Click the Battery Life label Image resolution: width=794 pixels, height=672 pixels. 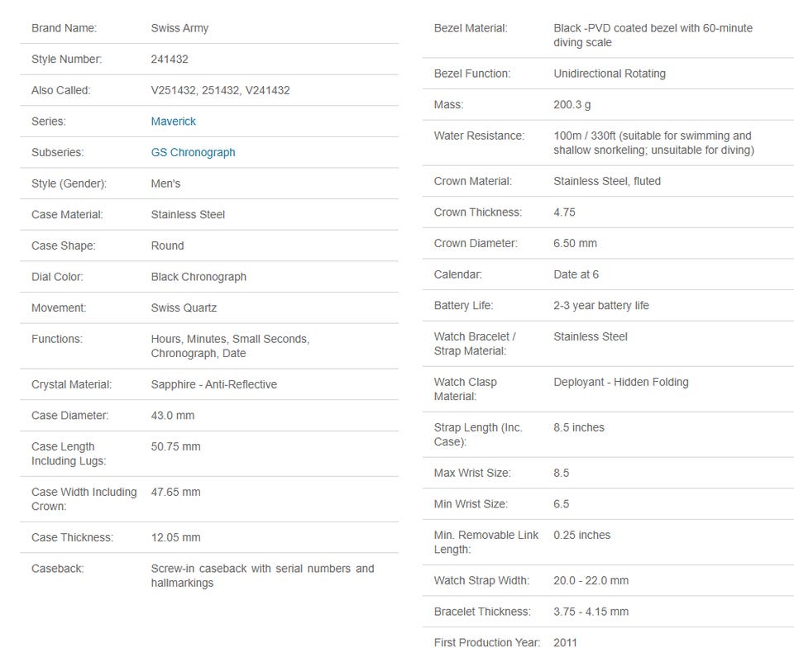[x=463, y=306]
